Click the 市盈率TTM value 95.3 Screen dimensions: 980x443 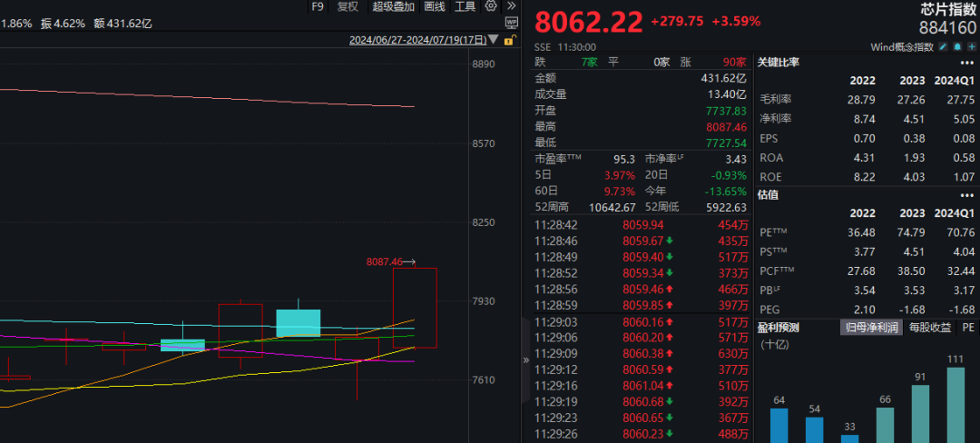click(x=625, y=160)
